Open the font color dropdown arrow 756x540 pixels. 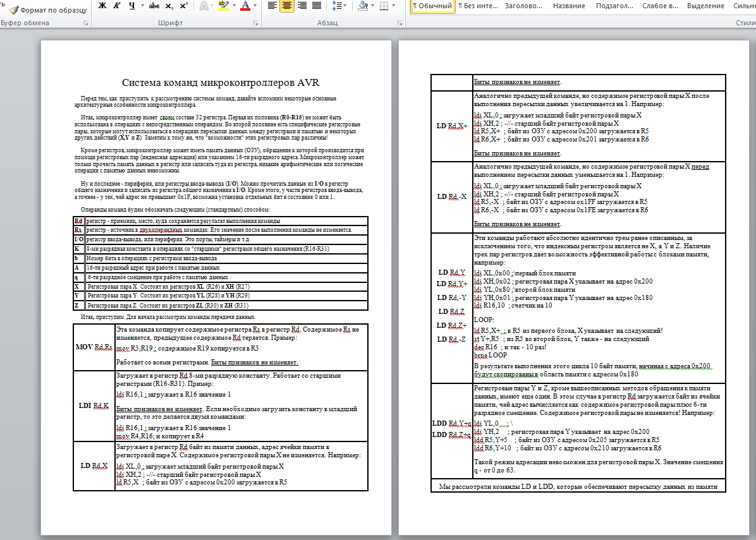pos(255,6)
